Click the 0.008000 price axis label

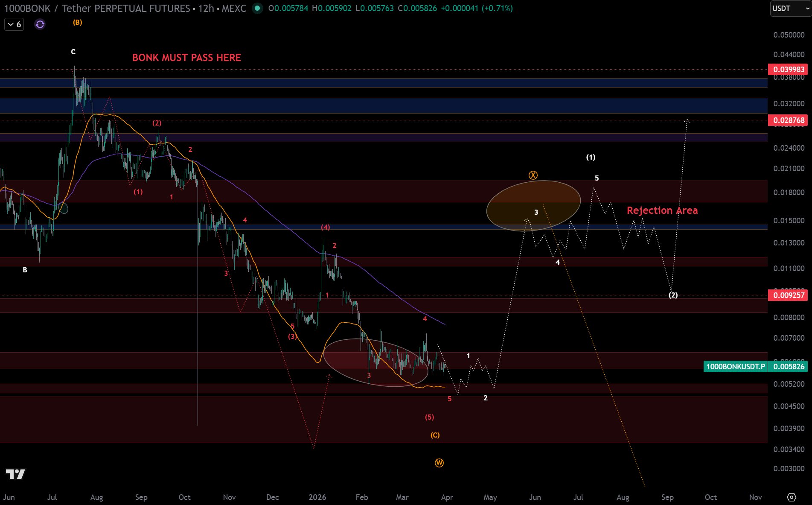[789, 317]
